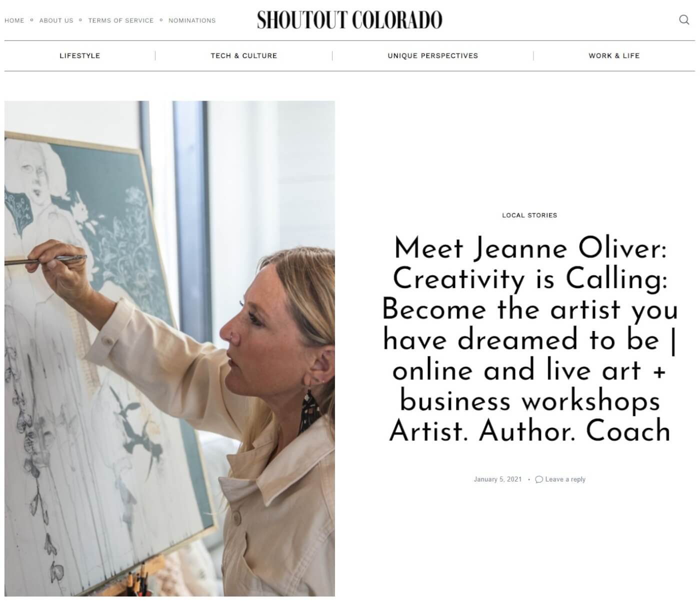
Task: Open the About Us page
Action: tap(56, 20)
